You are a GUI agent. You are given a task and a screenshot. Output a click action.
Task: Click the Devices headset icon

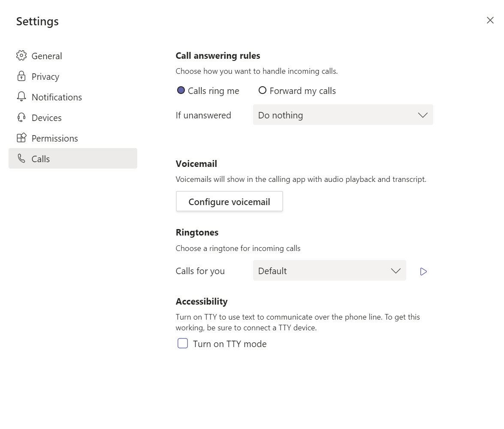coord(21,118)
